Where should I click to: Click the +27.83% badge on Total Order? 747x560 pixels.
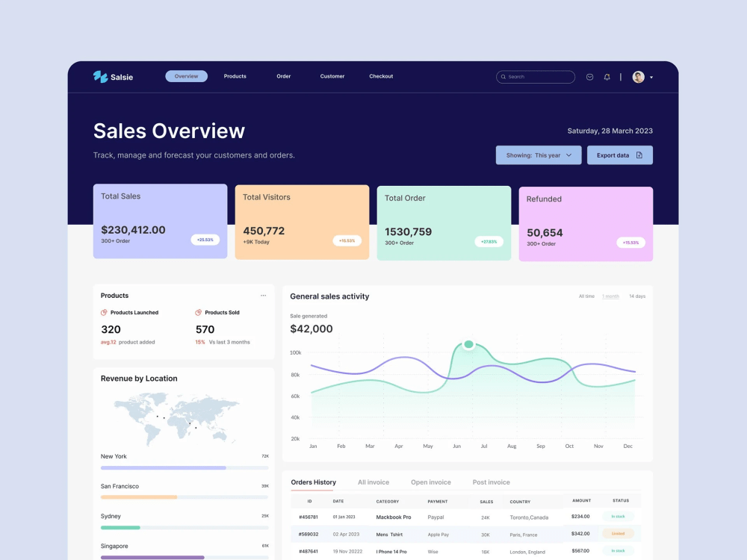489,241
